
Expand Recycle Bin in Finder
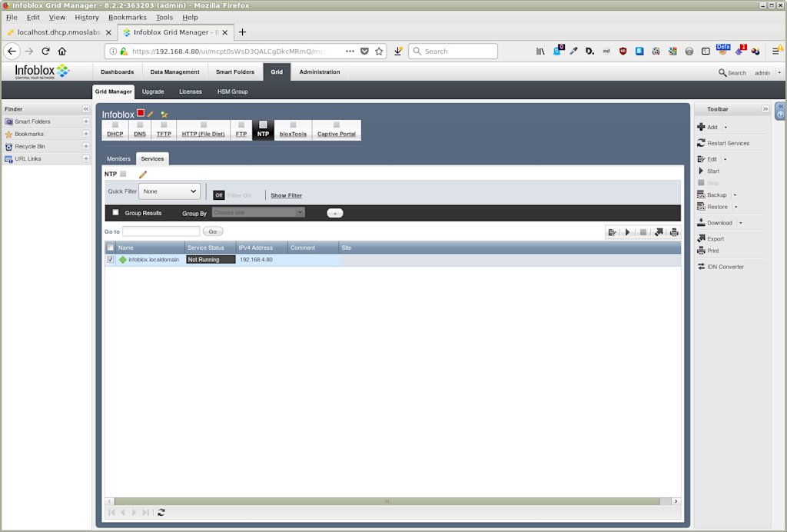click(x=86, y=146)
